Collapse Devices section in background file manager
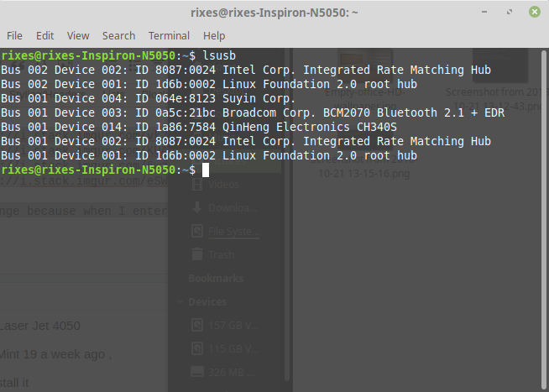This screenshot has height=392, width=549. pyautogui.click(x=180, y=301)
